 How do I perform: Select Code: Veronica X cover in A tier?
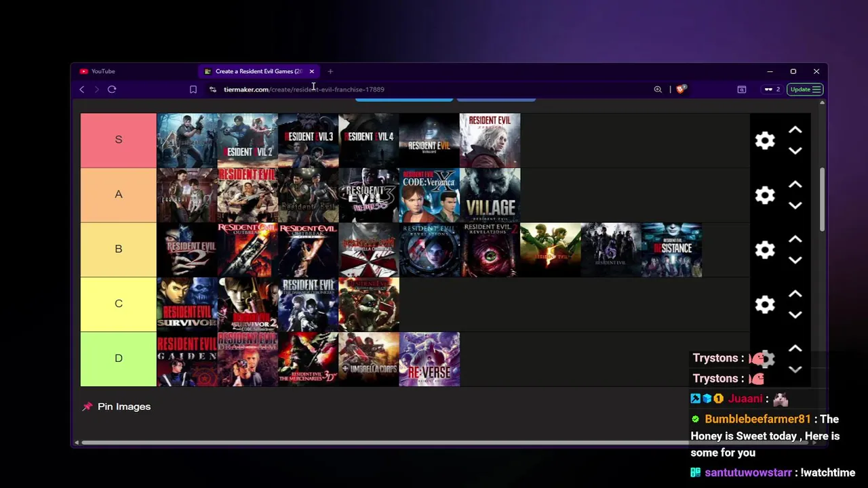point(429,195)
